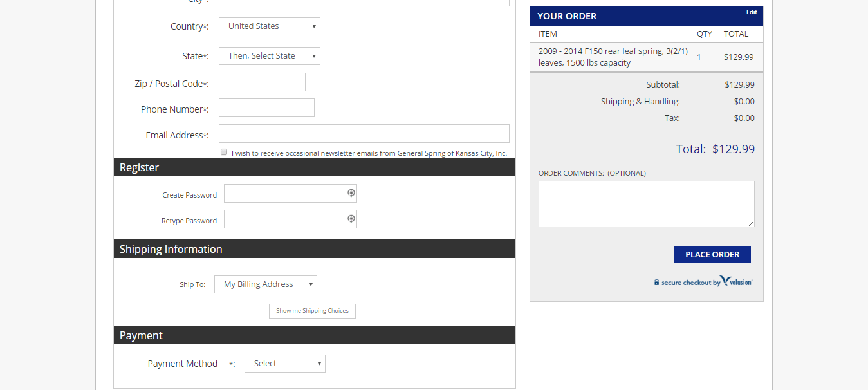The height and width of the screenshot is (390, 868).
Task: Click the Retype Password input field
Action: click(x=290, y=219)
